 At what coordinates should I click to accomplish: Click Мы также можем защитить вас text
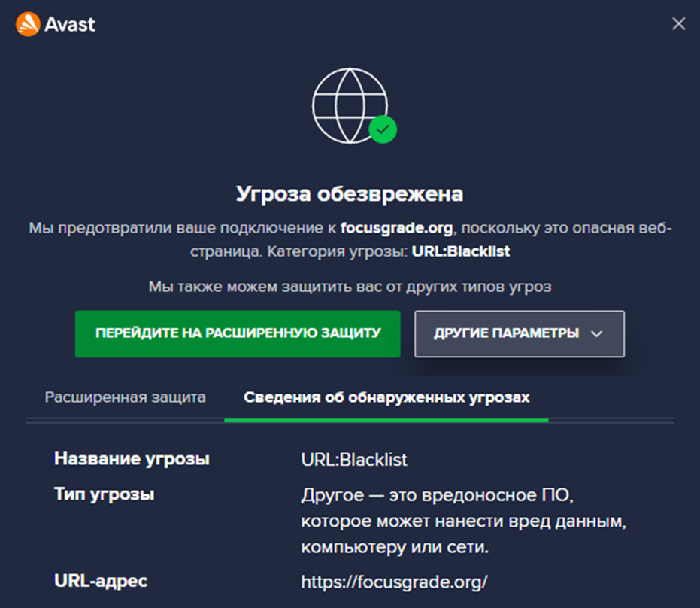tap(350, 287)
